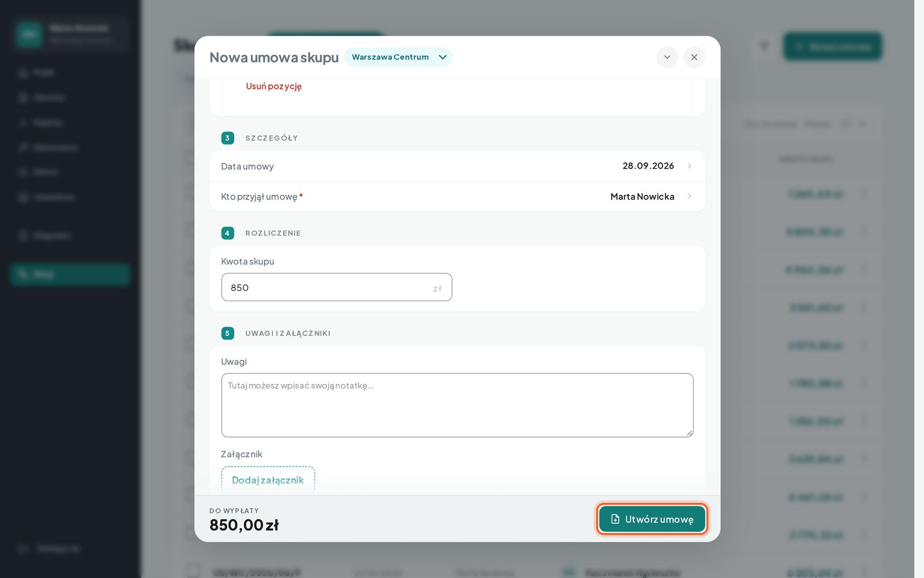
Task: Click the green new contract button top right
Action: pos(833,46)
